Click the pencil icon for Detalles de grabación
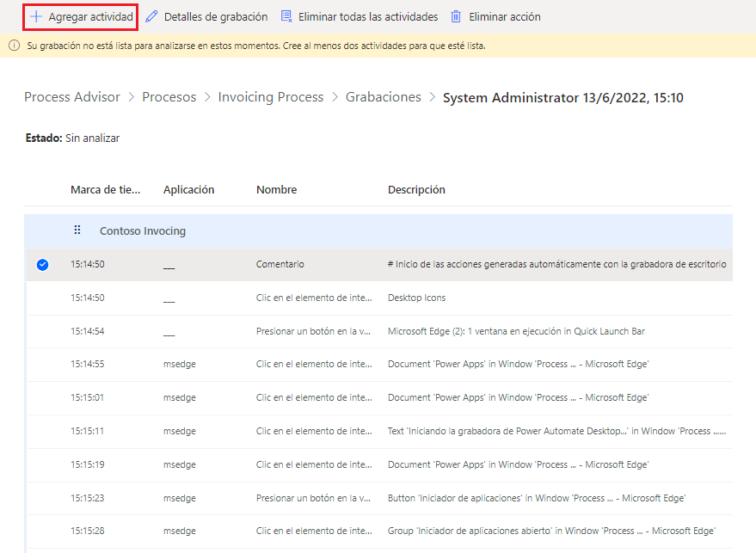The width and height of the screenshot is (756, 553). [x=152, y=16]
